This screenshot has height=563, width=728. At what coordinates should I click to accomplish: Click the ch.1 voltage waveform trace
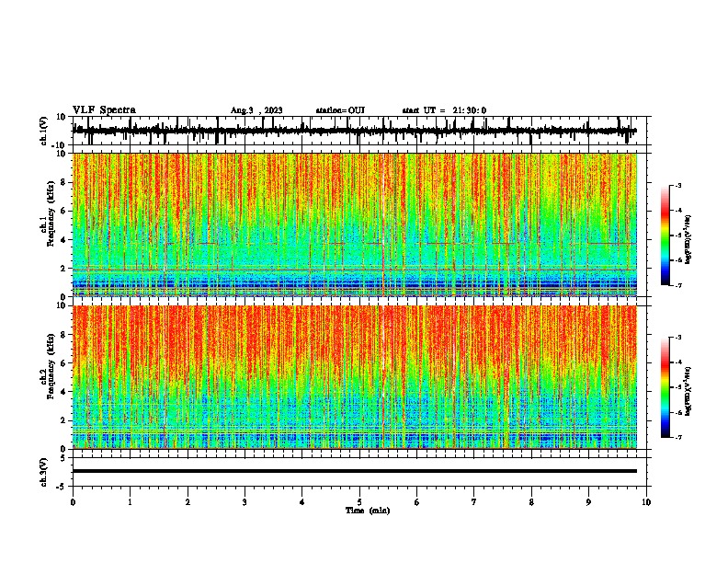pyautogui.click(x=354, y=131)
